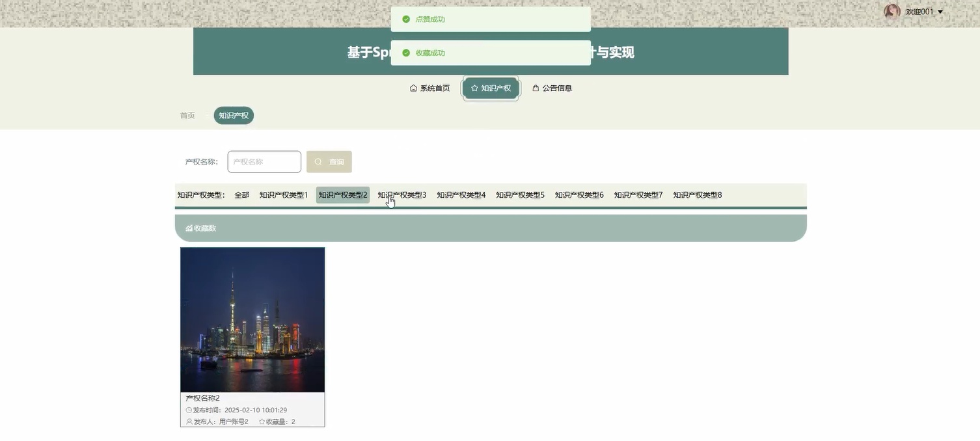This screenshot has height=441, width=980.
Task: Click the home icon beside 系统首页
Action: 413,87
